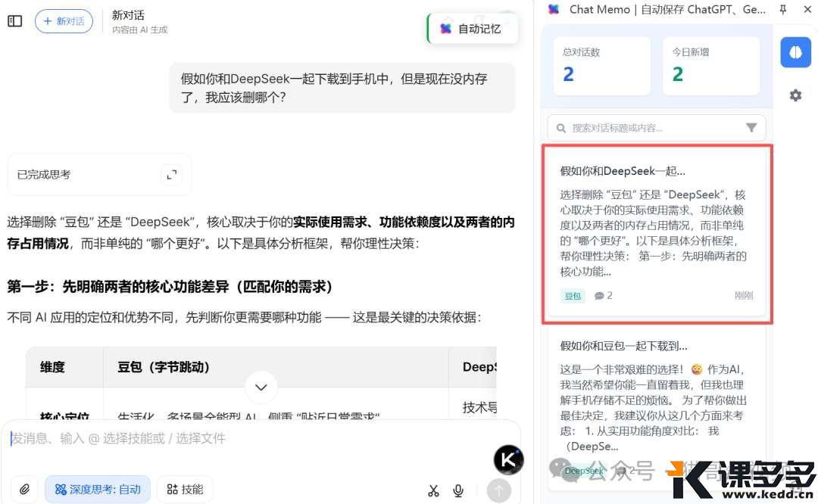
Task: Pin the Chat Memo side panel
Action: (783, 9)
